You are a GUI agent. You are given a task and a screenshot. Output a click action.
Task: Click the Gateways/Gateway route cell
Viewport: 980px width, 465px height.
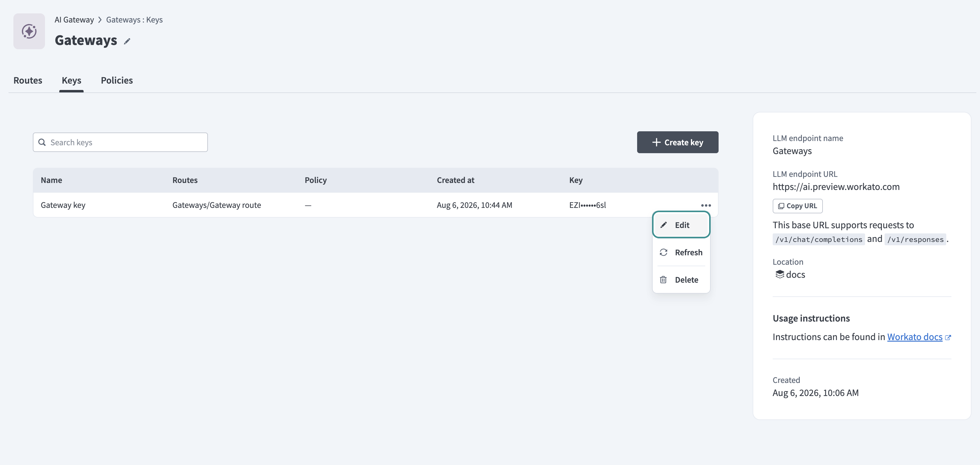tap(216, 205)
